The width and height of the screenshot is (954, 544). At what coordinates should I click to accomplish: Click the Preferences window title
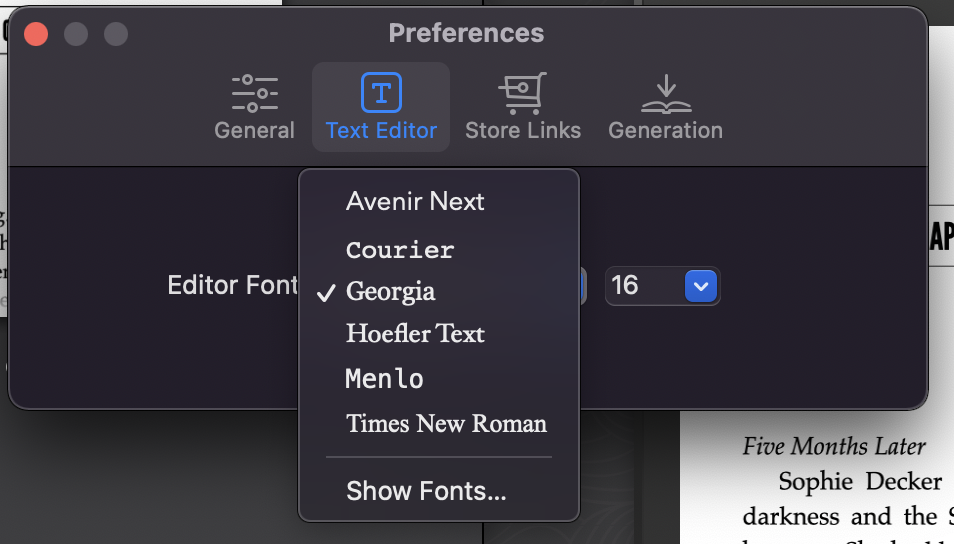coord(466,33)
